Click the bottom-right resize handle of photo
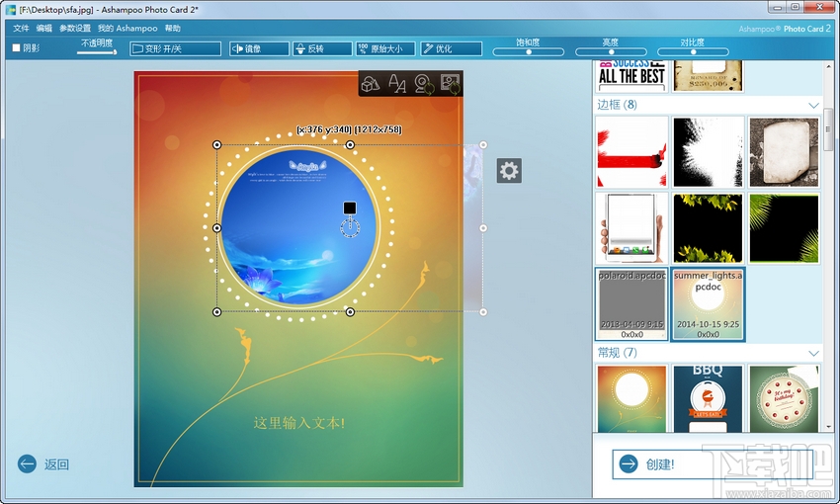This screenshot has height=504, width=840. click(x=483, y=311)
